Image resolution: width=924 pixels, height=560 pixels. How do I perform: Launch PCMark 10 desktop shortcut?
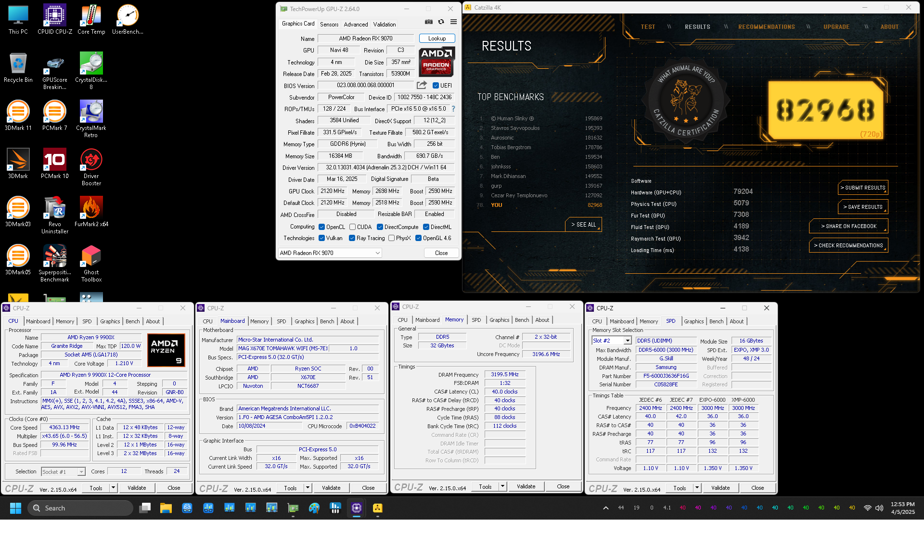[55, 164]
